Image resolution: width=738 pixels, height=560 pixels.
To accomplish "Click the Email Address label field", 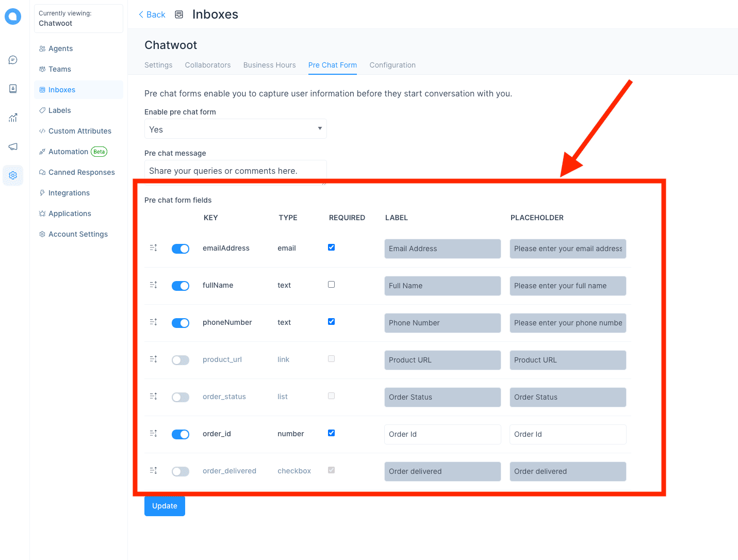I will tap(442, 249).
